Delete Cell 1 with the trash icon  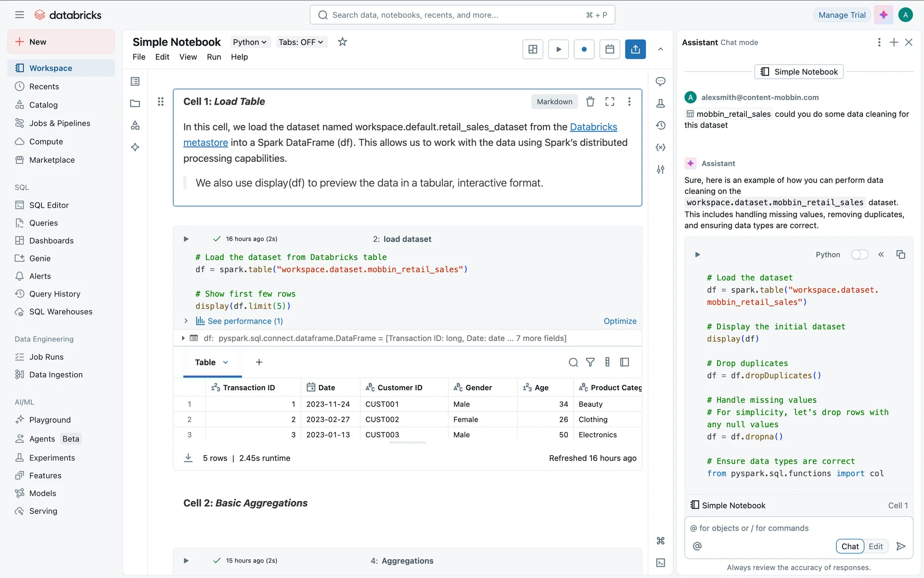pos(590,102)
